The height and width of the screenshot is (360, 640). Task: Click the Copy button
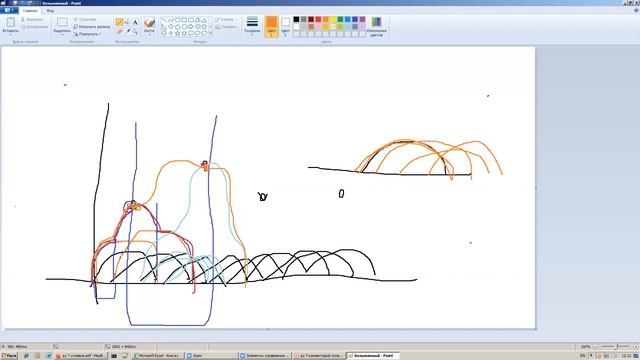[35, 27]
